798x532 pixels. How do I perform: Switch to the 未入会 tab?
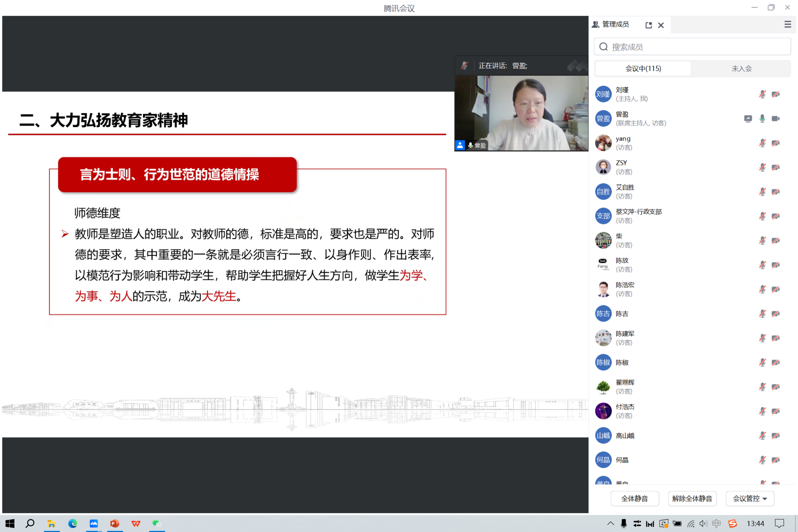pyautogui.click(x=741, y=69)
